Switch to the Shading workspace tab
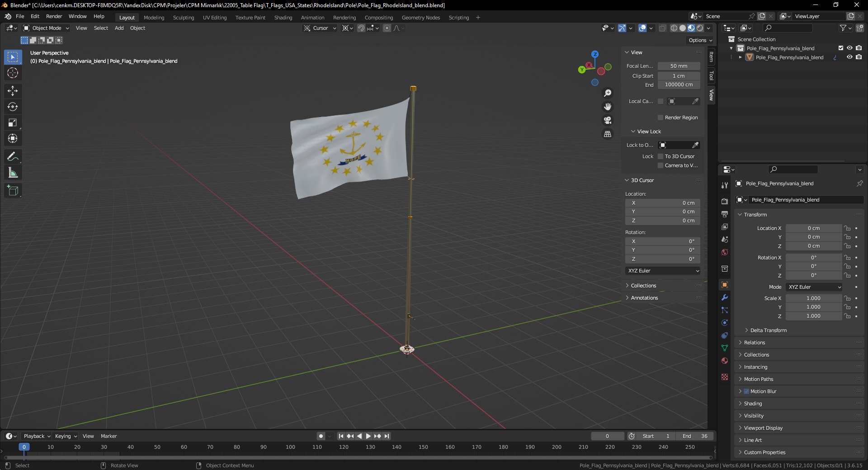The image size is (868, 470). 283,18
